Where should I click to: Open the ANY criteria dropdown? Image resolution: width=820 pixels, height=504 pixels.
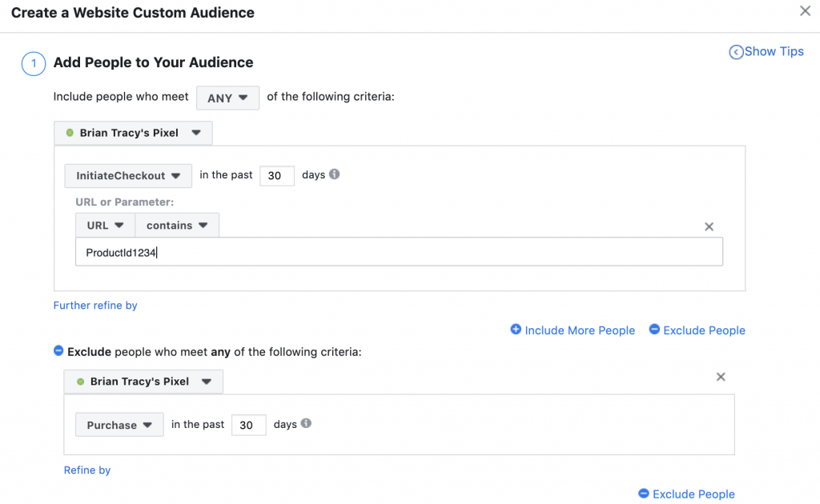pos(227,98)
